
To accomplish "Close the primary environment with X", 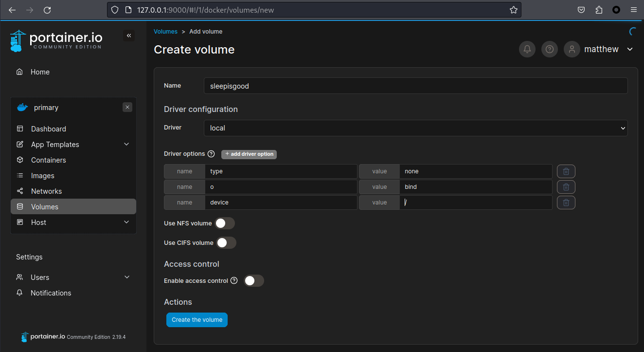I will 127,107.
